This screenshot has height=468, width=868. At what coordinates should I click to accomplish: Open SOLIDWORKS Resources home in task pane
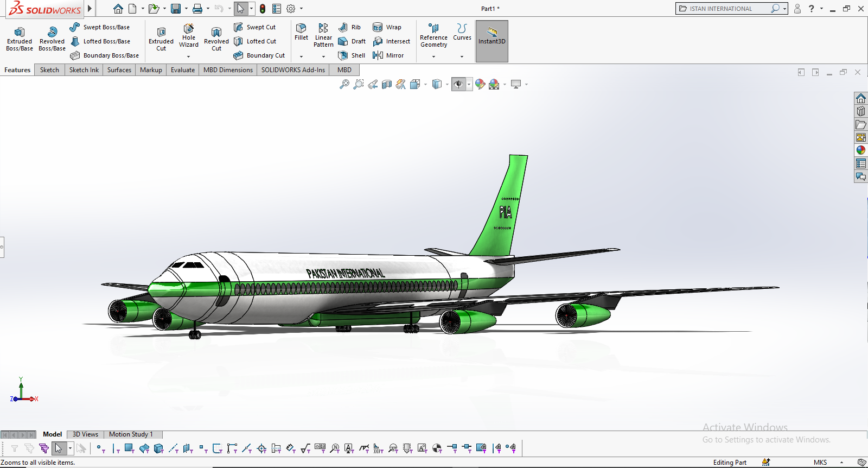pyautogui.click(x=861, y=98)
